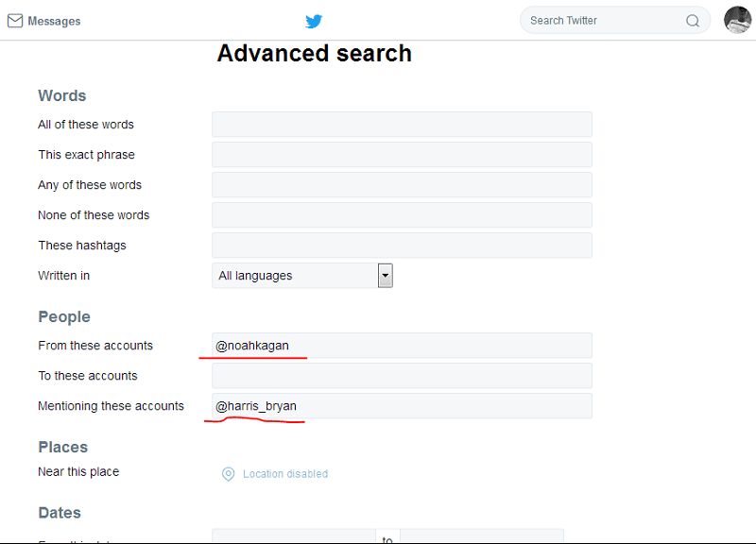Click the Location disabled link
Image resolution: width=756 pixels, height=544 pixels.
point(285,474)
